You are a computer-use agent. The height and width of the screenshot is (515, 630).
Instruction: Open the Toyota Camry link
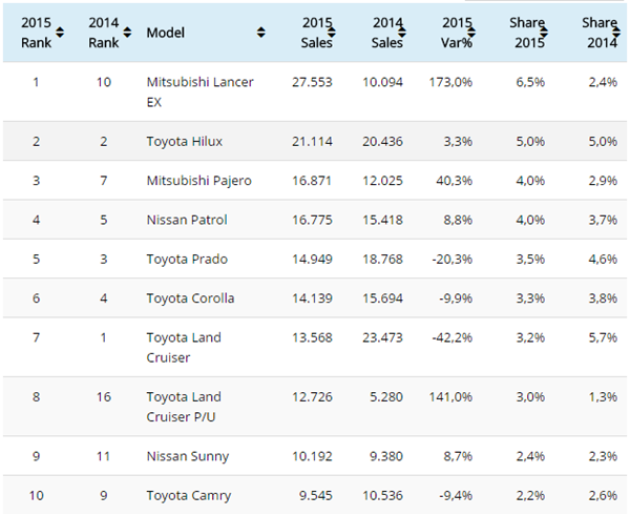[189, 496]
